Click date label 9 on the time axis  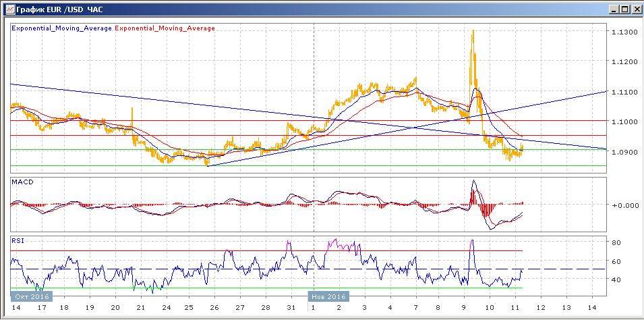pyautogui.click(x=465, y=308)
